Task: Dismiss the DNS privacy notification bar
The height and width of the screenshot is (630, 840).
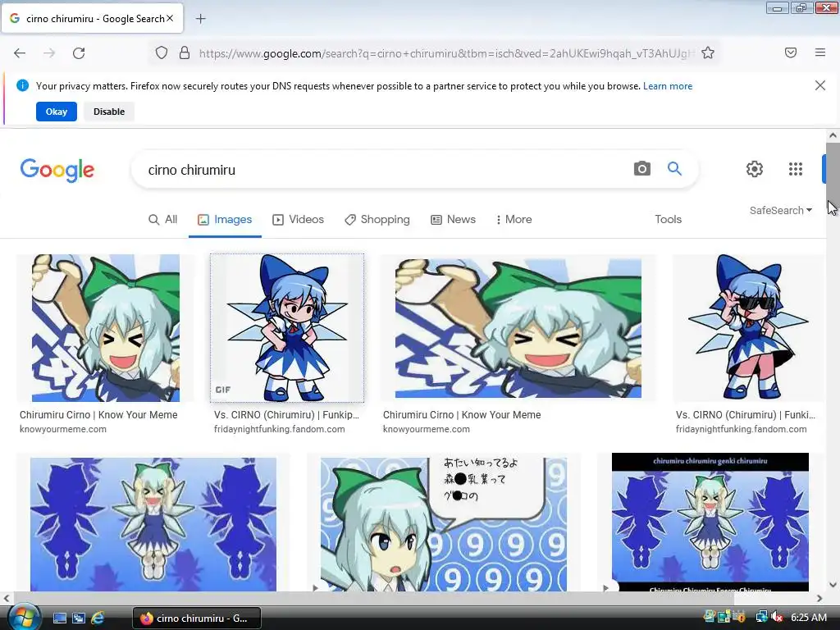Action: [819, 85]
